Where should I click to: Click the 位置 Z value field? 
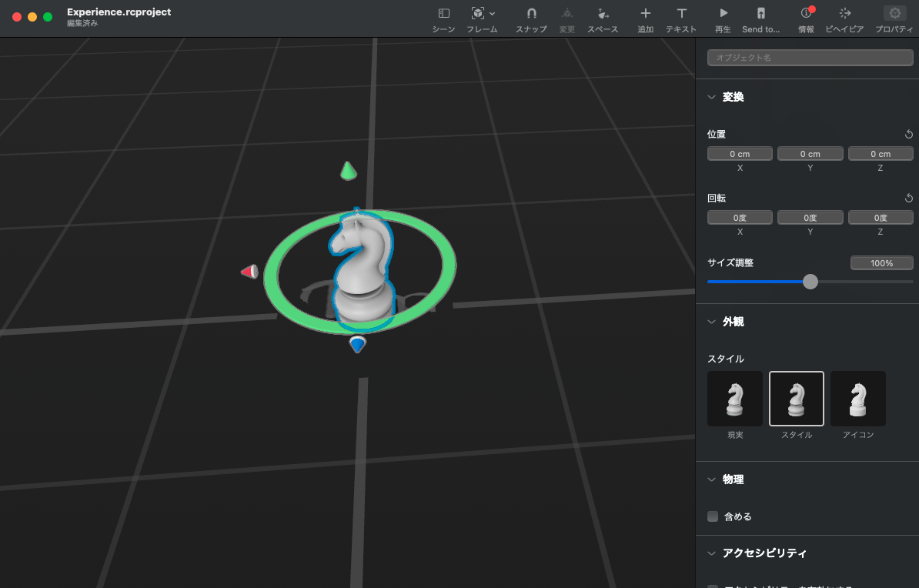[x=881, y=154]
